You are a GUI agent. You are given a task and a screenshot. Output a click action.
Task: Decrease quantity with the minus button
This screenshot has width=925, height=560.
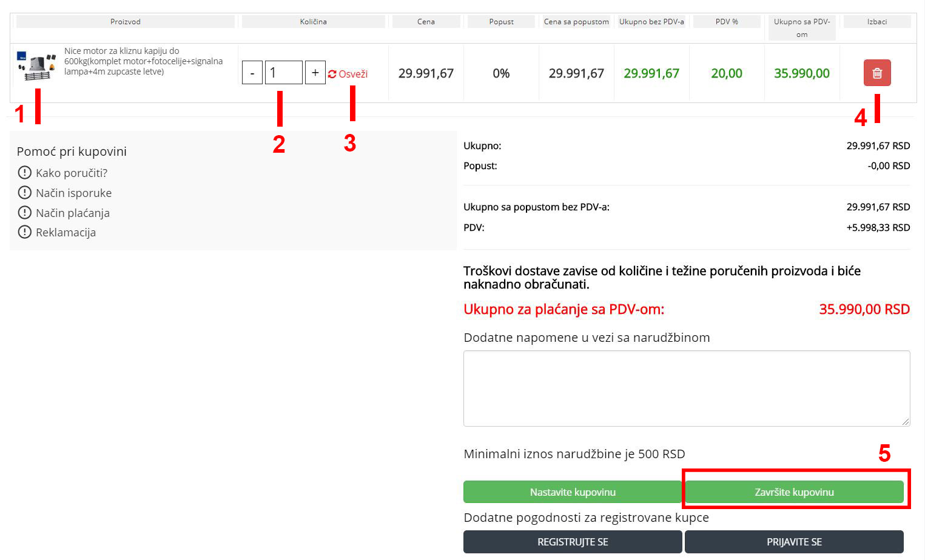(x=252, y=73)
